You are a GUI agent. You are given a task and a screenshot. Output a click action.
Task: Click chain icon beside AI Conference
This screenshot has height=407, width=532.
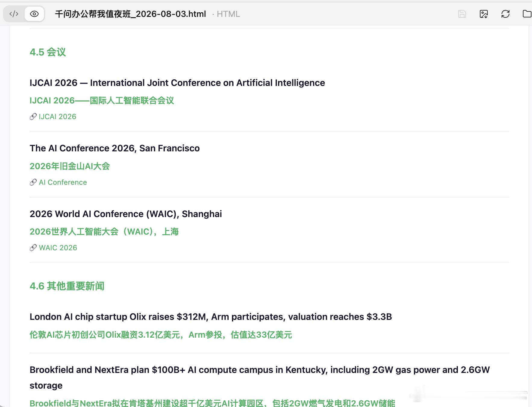(x=33, y=182)
